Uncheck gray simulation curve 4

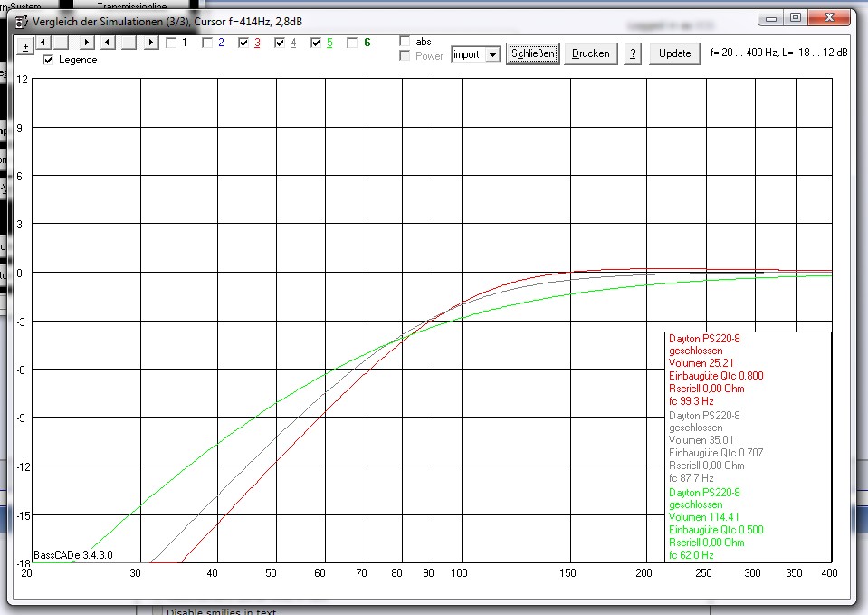(280, 43)
